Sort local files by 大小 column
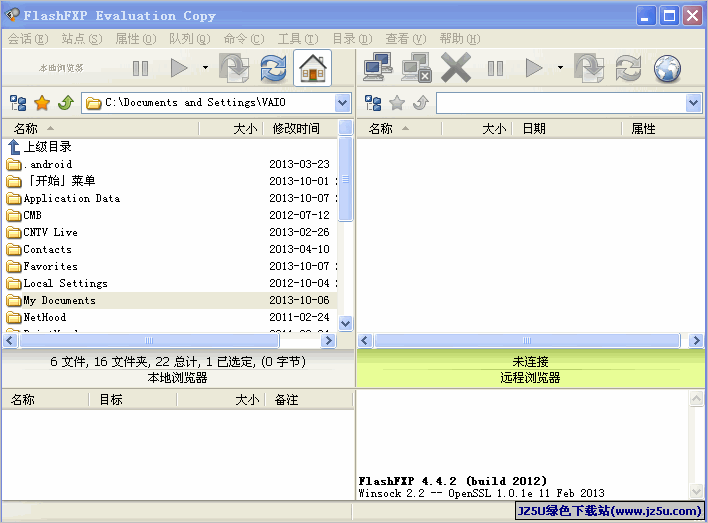 click(231, 129)
